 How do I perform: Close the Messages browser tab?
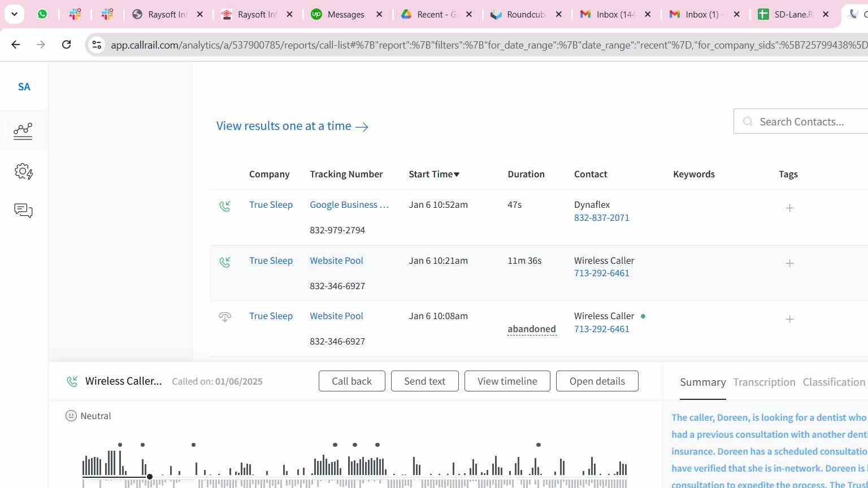(380, 15)
